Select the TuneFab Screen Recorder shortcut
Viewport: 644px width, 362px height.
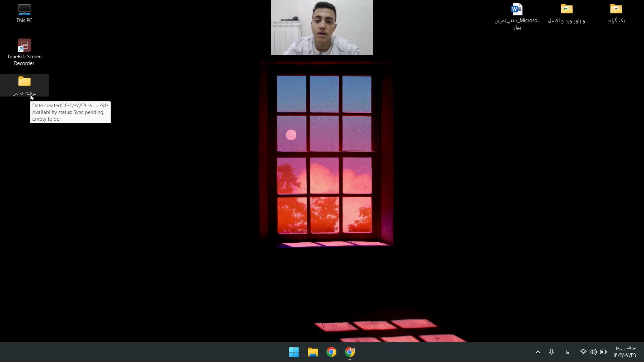pyautogui.click(x=24, y=46)
